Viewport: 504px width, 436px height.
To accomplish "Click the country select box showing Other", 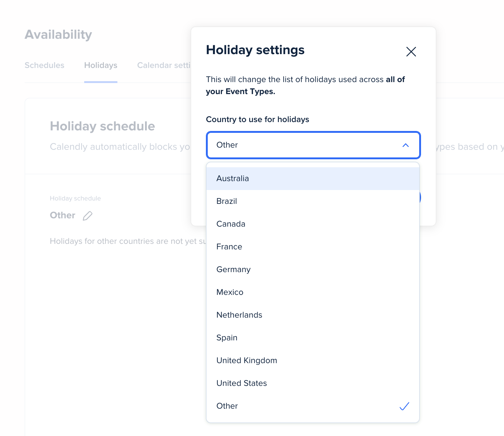I will pyautogui.click(x=304, y=145).
